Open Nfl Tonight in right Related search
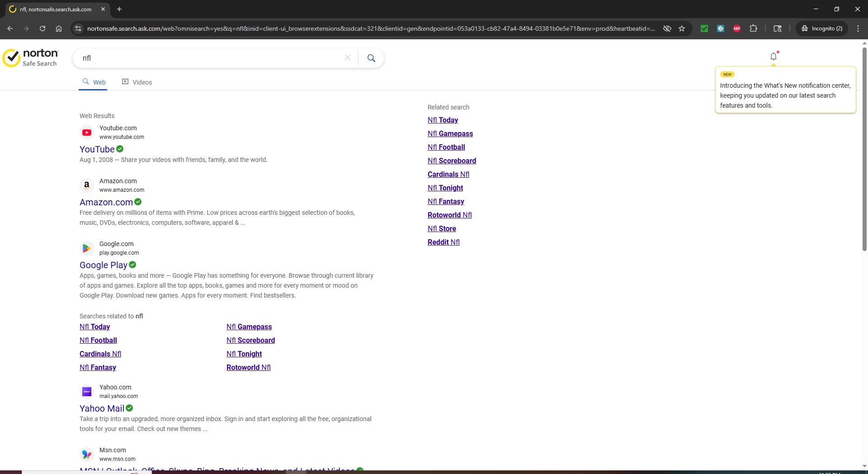The height and width of the screenshot is (474, 868). [x=445, y=188]
